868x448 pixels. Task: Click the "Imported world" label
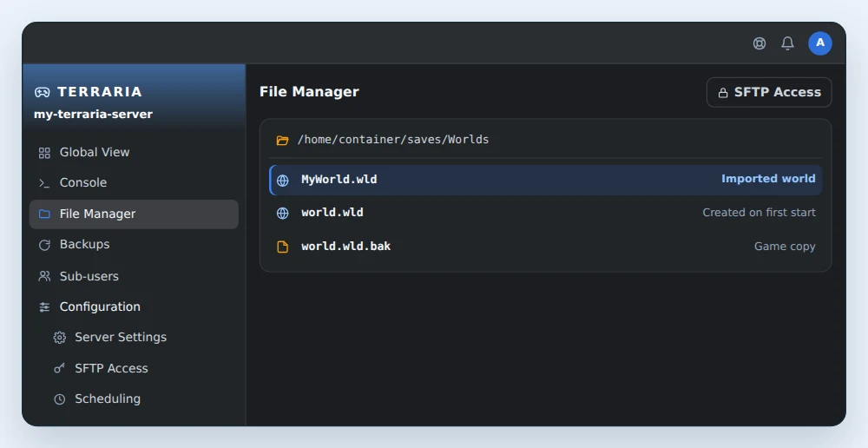pos(768,179)
